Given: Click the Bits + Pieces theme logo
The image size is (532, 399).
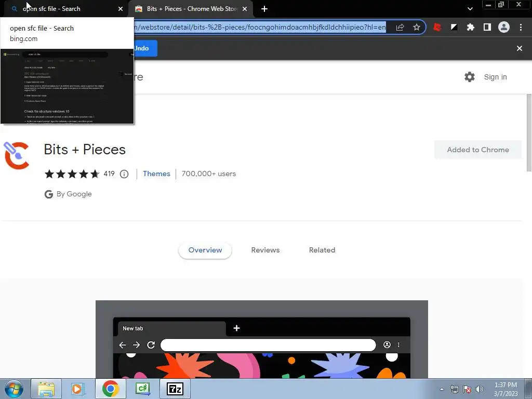Looking at the screenshot, I should pos(16,155).
